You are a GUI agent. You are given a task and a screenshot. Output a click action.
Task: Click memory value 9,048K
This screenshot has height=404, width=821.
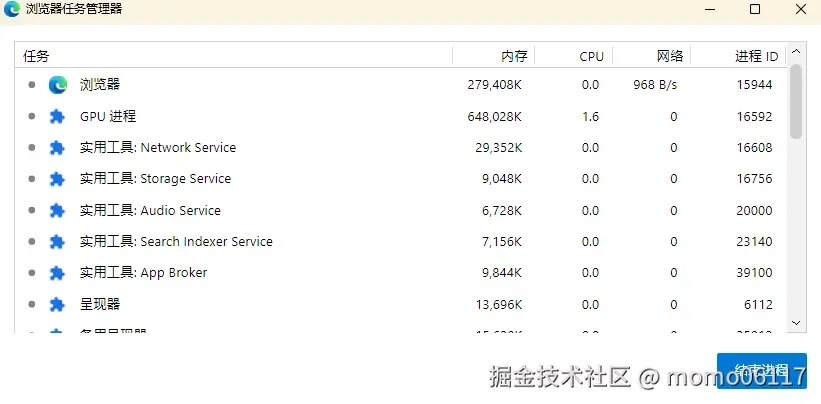coord(502,179)
